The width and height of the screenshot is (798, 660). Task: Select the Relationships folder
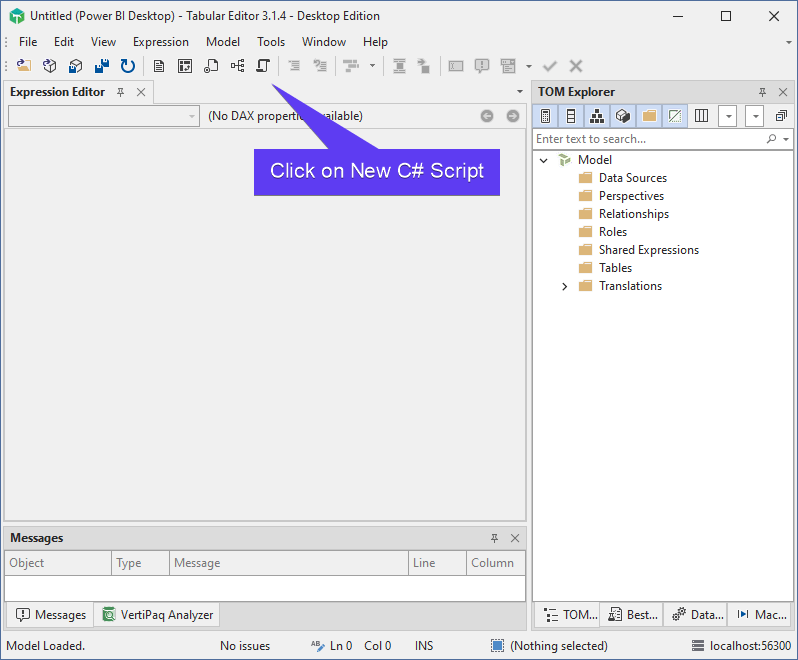point(634,214)
